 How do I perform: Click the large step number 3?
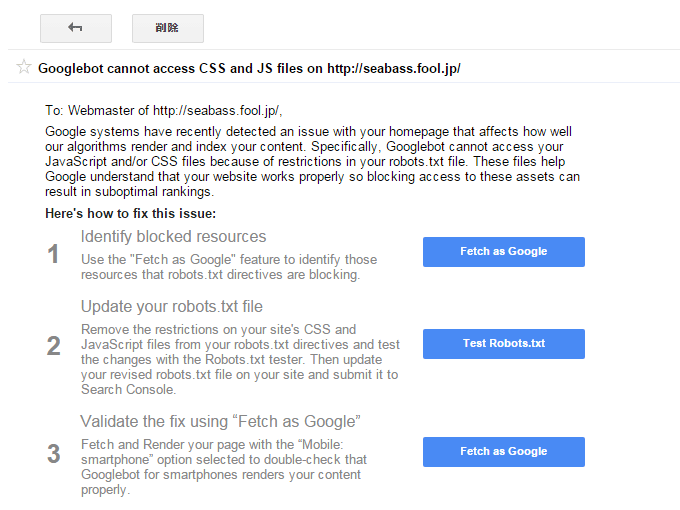(x=54, y=454)
